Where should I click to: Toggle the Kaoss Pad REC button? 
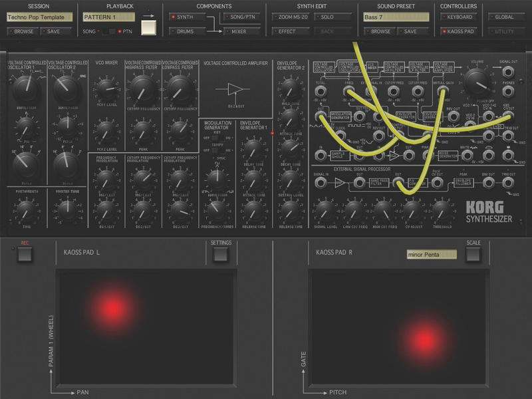(25, 255)
